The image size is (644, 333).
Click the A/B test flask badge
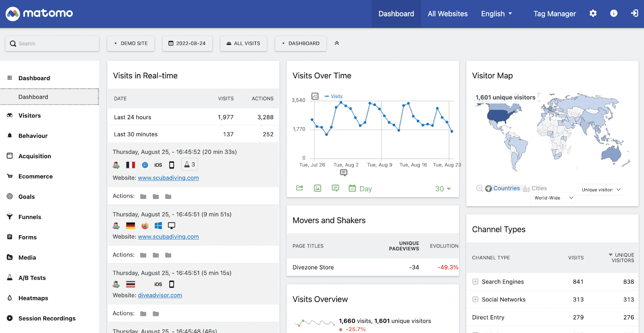coord(190,164)
